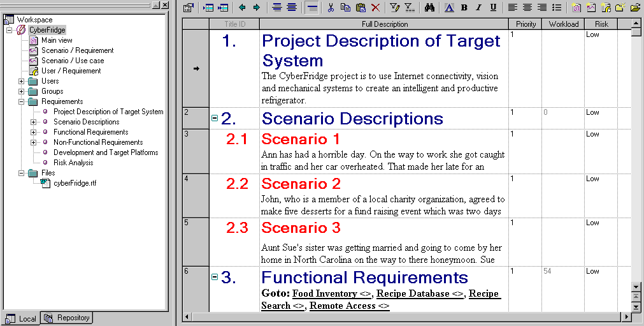Click the three-line expand levels icon
644x326 pixels.
click(277, 8)
